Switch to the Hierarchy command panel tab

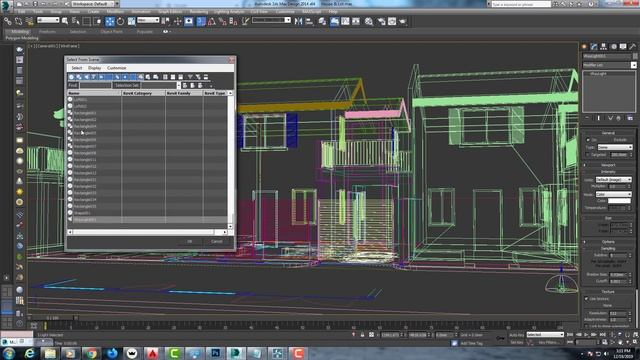[604, 47]
